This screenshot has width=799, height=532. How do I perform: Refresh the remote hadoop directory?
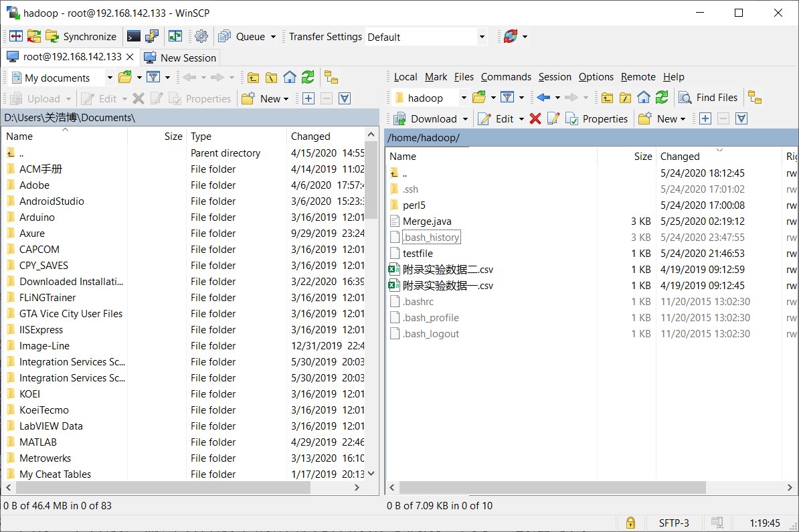coord(662,98)
